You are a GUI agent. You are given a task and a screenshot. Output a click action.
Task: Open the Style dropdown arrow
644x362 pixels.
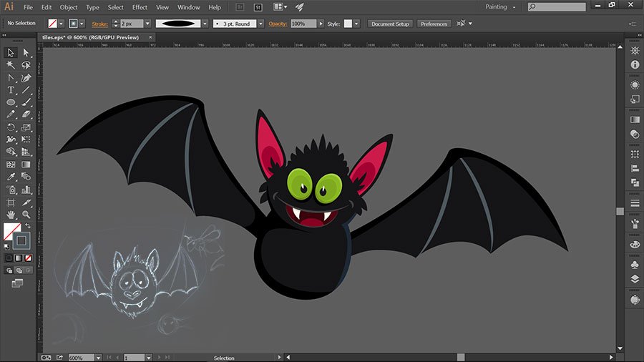click(356, 24)
